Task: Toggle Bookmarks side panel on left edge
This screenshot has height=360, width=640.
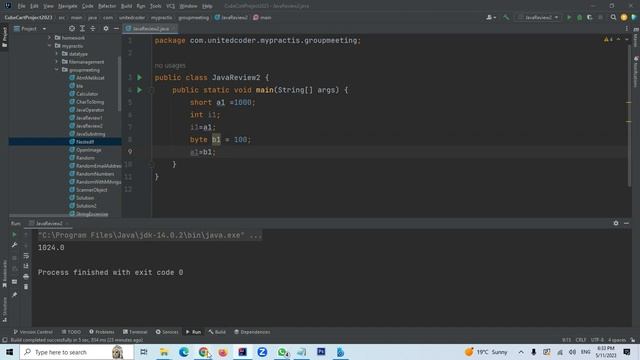Action: tap(4, 273)
